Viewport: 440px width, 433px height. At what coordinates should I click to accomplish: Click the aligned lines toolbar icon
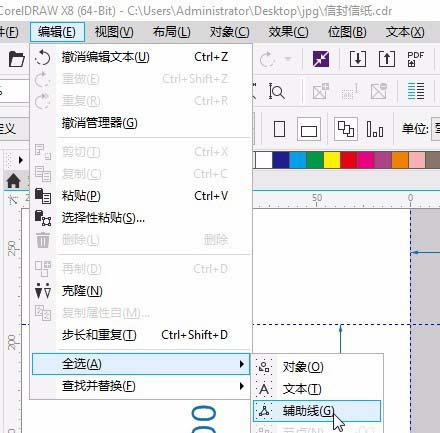416,91
